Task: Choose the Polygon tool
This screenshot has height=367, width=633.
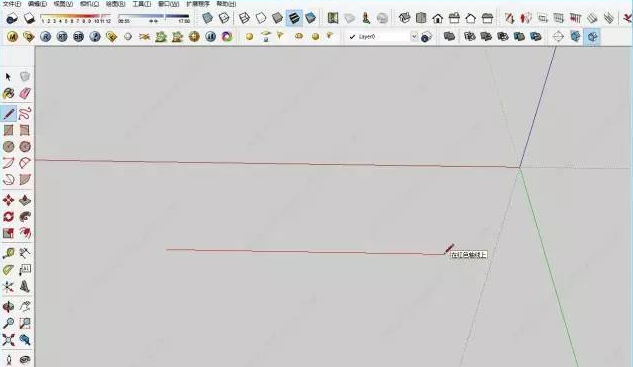Action: (x=25, y=147)
